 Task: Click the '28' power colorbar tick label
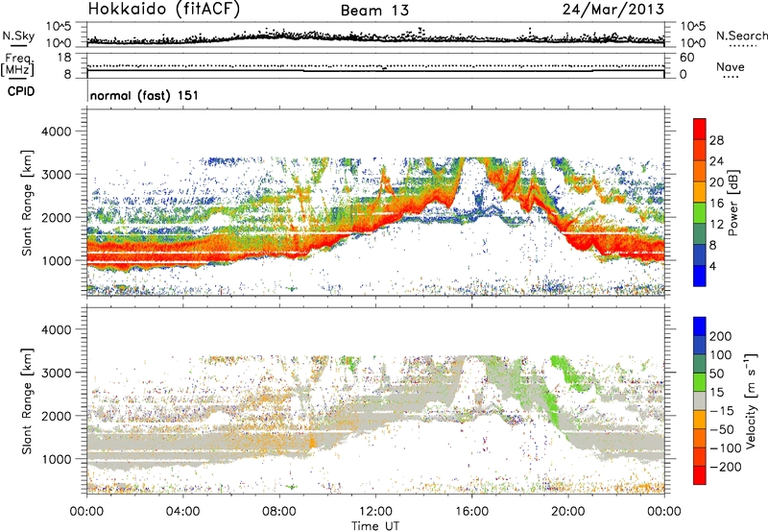pyautogui.click(x=716, y=140)
